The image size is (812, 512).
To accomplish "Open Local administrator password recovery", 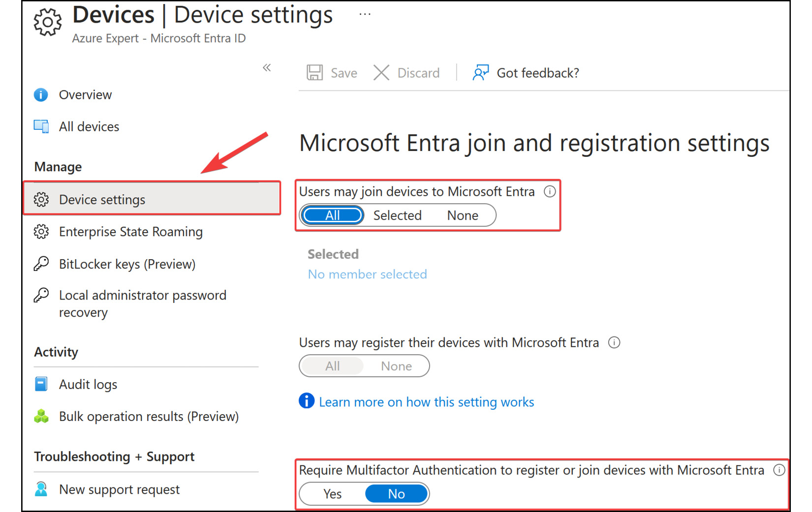I will point(143,303).
